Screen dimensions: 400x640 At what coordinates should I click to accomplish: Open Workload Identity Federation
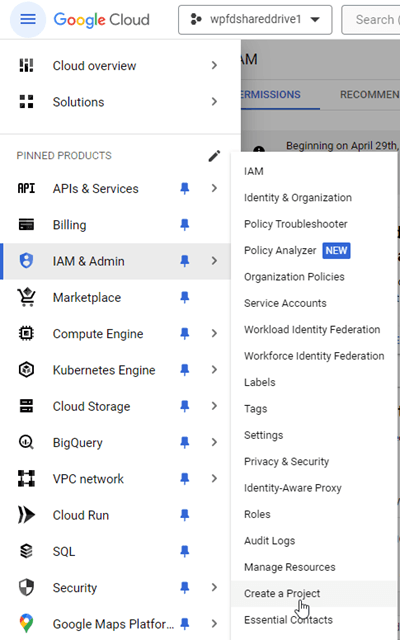pos(314,329)
